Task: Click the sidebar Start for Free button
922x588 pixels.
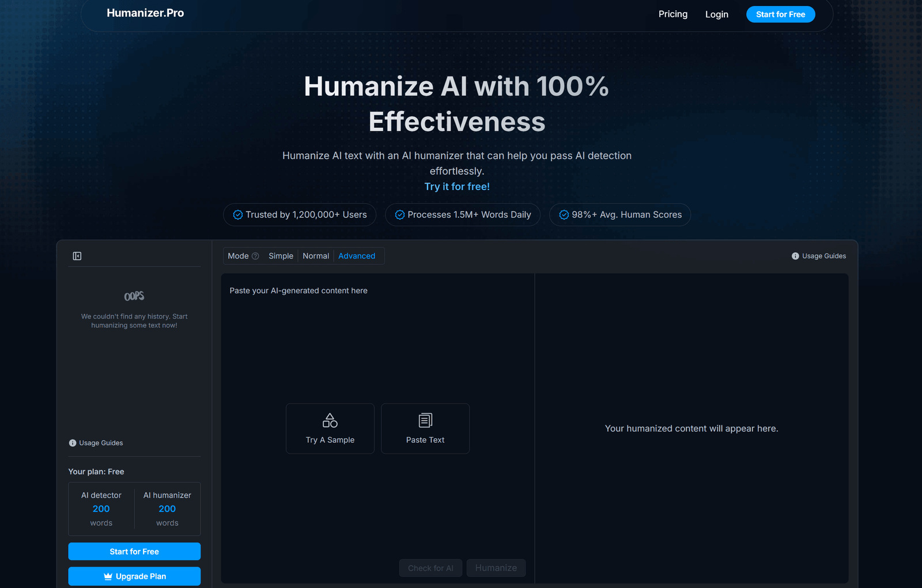Action: click(134, 552)
